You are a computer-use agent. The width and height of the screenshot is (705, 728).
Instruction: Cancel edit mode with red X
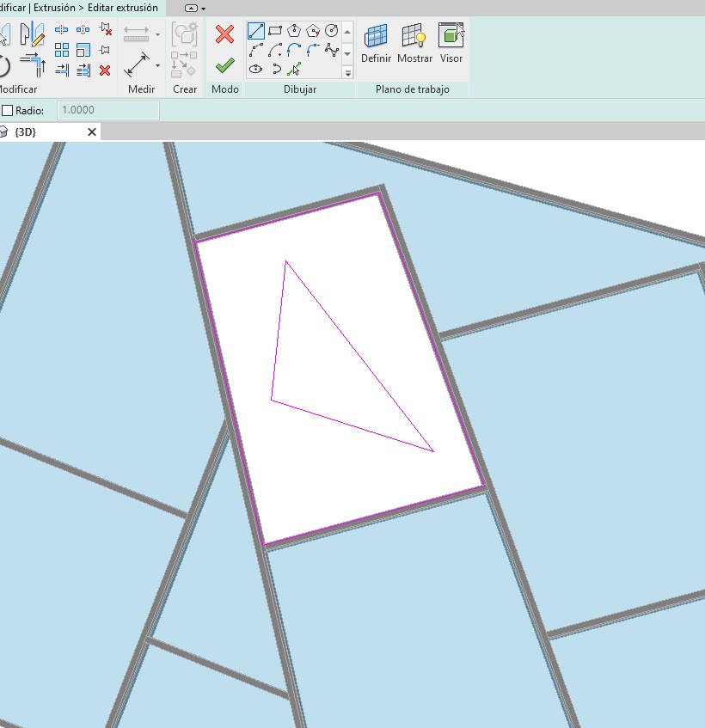[x=224, y=34]
